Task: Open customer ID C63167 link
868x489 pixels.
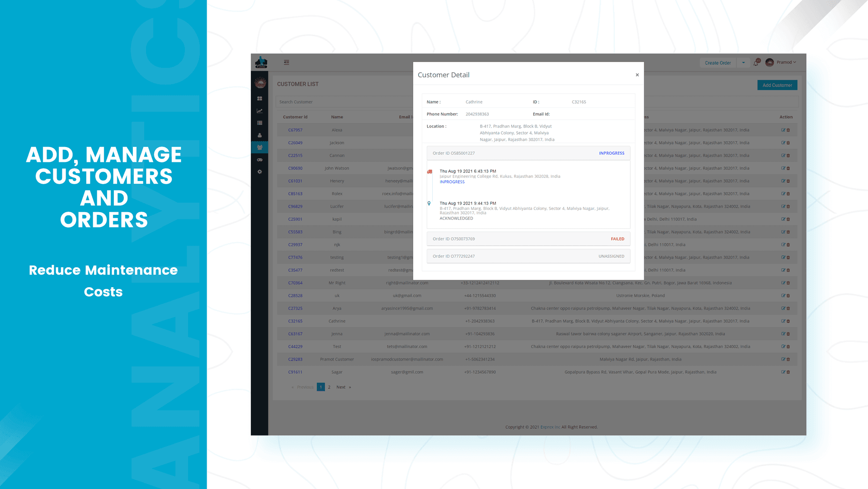Action: click(295, 334)
